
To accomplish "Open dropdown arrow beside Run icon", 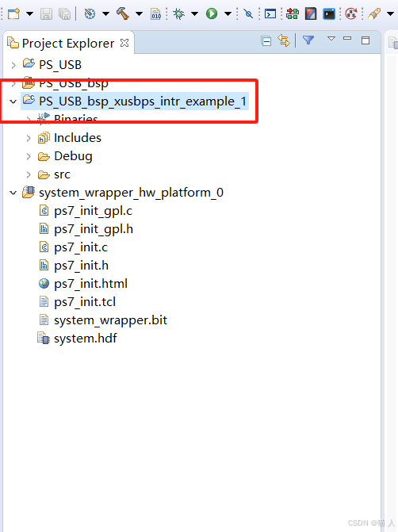I will (x=228, y=14).
